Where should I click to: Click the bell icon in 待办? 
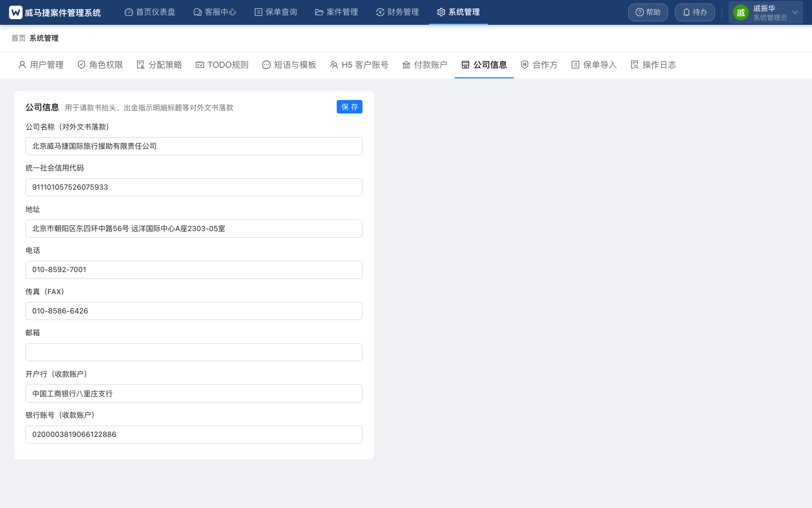pyautogui.click(x=686, y=12)
